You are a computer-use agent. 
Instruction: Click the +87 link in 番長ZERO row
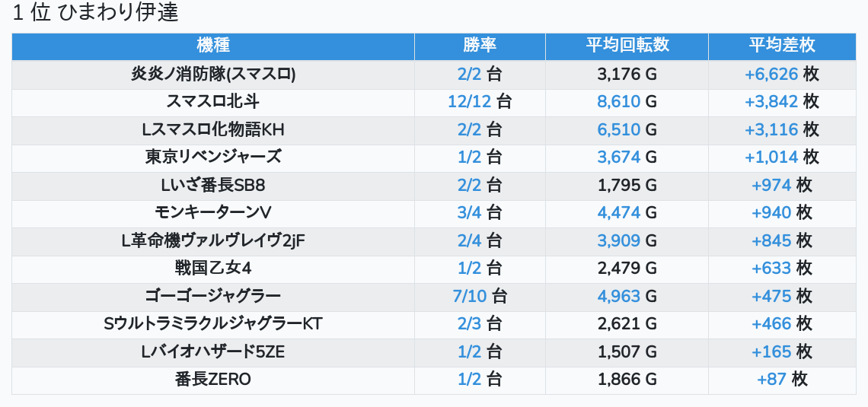click(x=771, y=379)
